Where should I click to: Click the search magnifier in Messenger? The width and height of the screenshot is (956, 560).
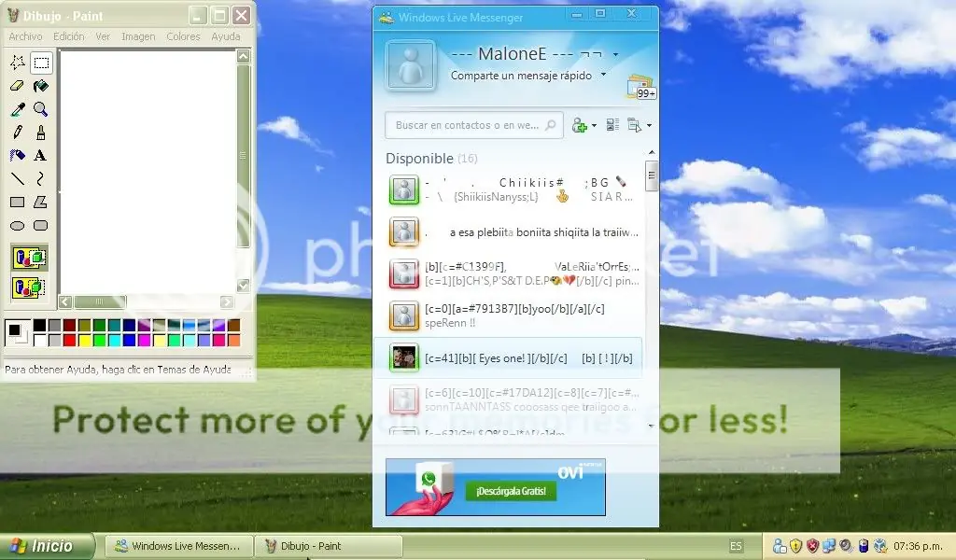pyautogui.click(x=550, y=125)
